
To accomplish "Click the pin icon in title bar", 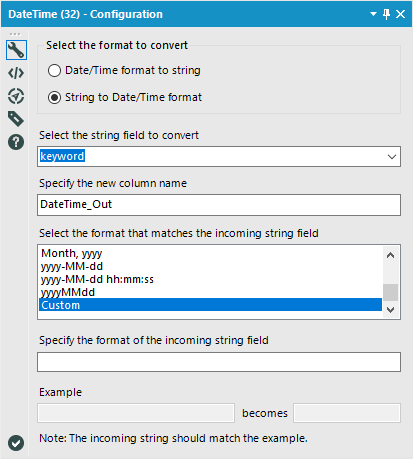I will [x=387, y=14].
